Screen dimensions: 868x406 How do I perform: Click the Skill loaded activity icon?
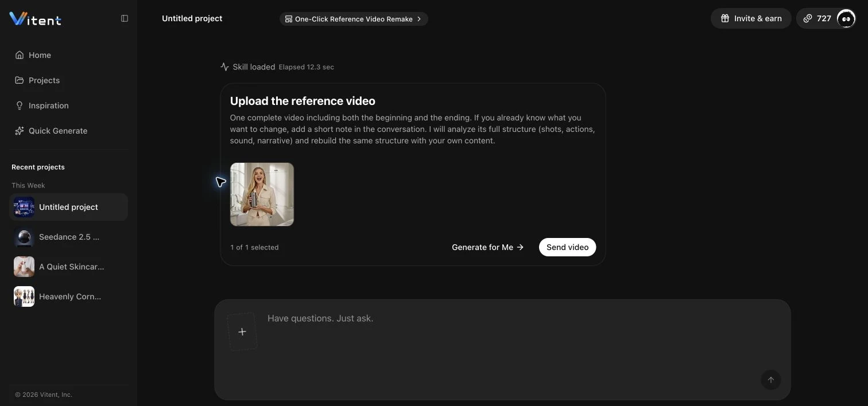[x=224, y=67]
